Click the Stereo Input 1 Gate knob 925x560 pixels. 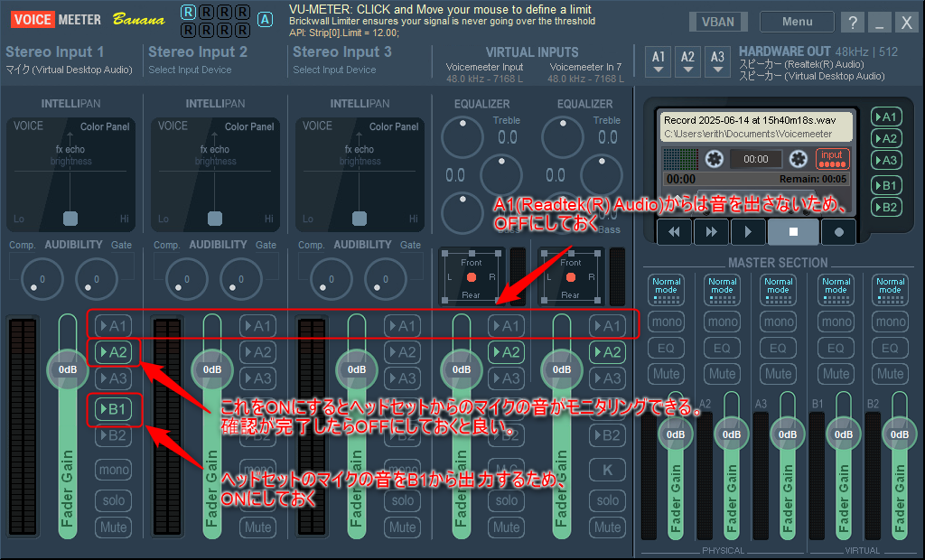96,279
